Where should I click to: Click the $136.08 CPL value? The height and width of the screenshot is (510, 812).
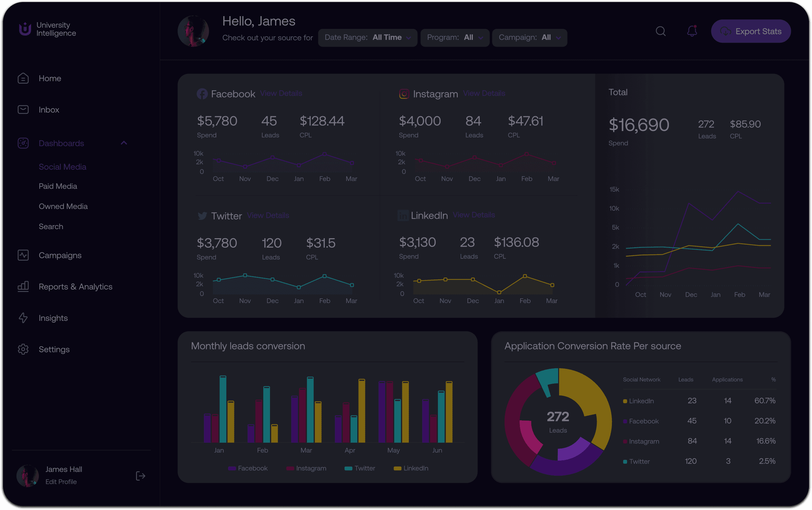pos(516,242)
